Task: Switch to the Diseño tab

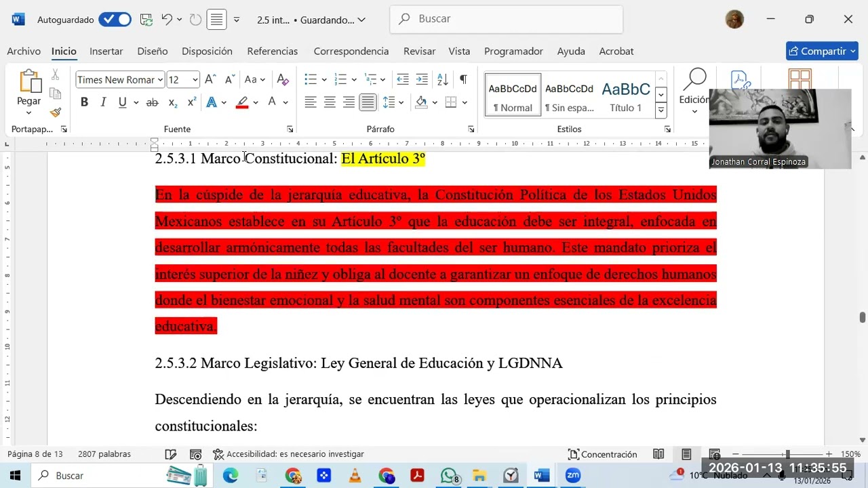Action: pyautogui.click(x=153, y=51)
